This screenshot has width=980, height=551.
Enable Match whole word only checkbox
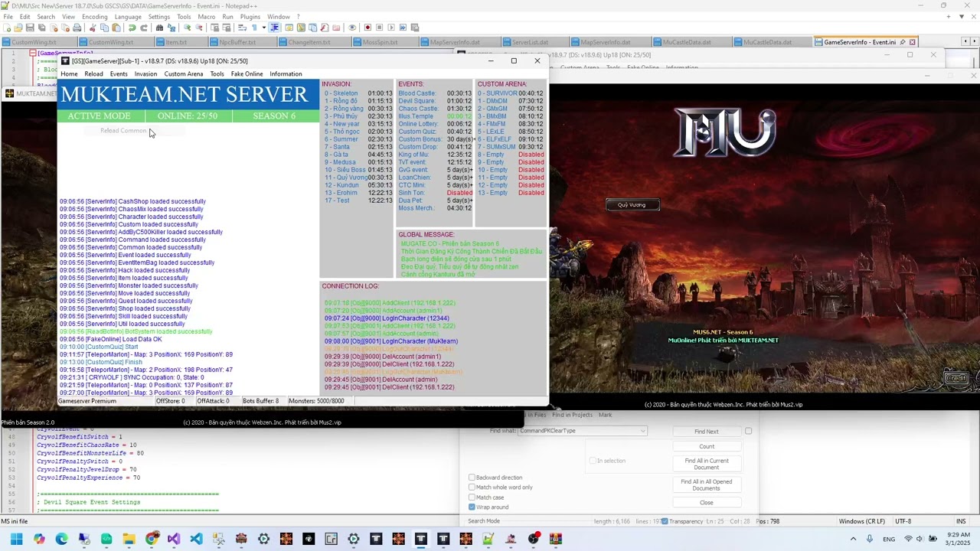coord(472,487)
